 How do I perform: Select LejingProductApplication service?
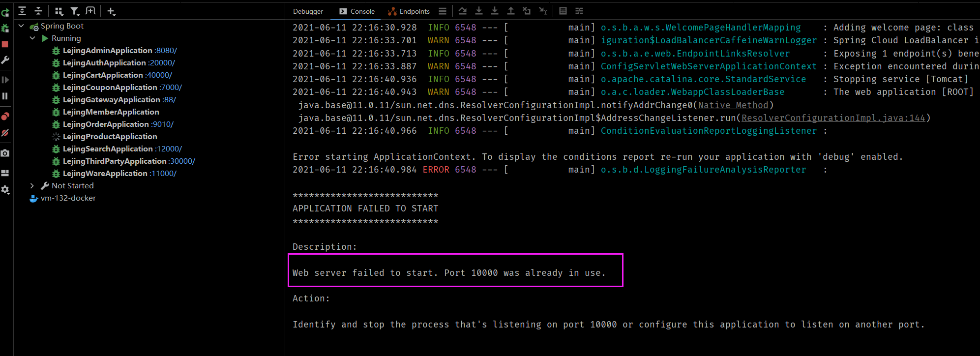click(x=110, y=136)
